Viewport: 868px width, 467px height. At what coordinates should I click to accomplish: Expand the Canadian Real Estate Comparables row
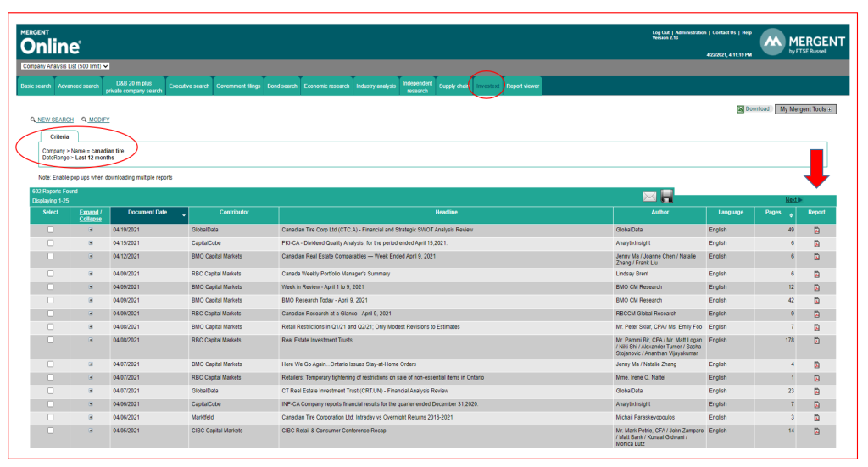91,256
